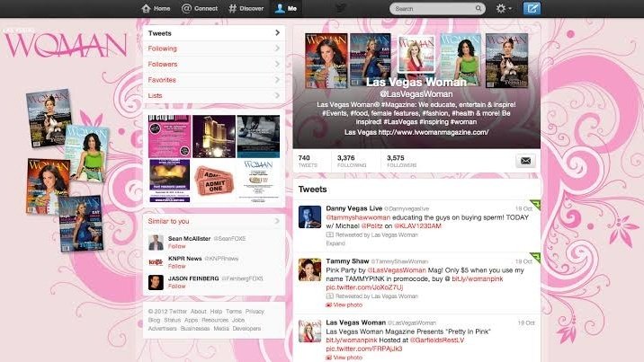Click the chevron next to Tweets

pyautogui.click(x=277, y=32)
